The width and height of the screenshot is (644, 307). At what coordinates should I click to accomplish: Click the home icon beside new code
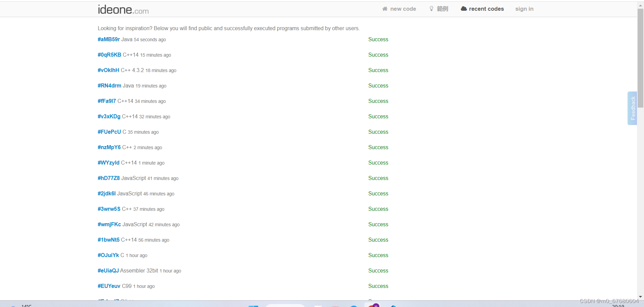[385, 9]
